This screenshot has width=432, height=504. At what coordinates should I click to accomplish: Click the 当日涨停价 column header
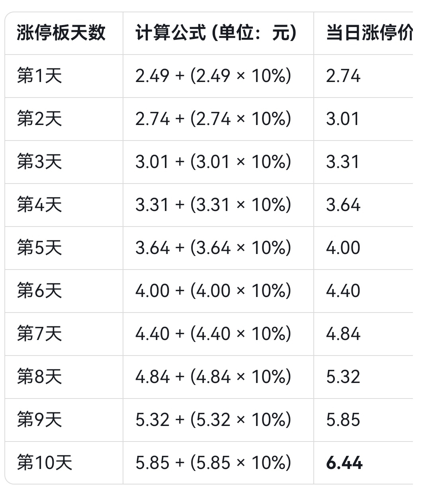click(x=369, y=33)
